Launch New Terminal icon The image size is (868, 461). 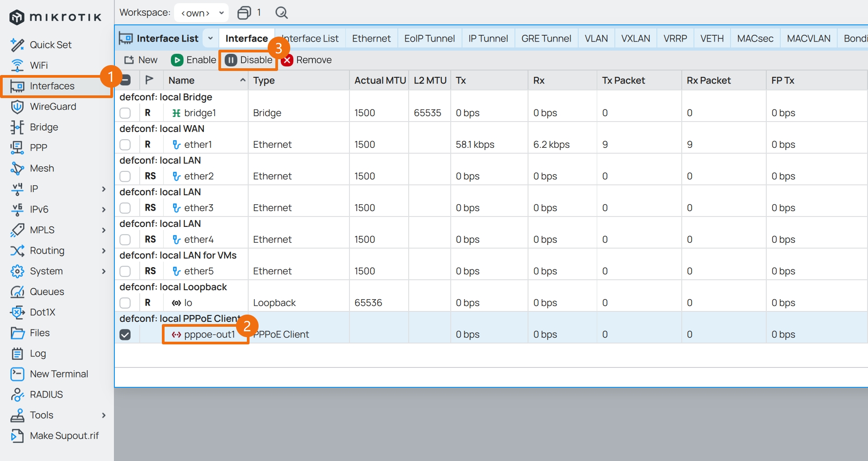[x=17, y=374]
